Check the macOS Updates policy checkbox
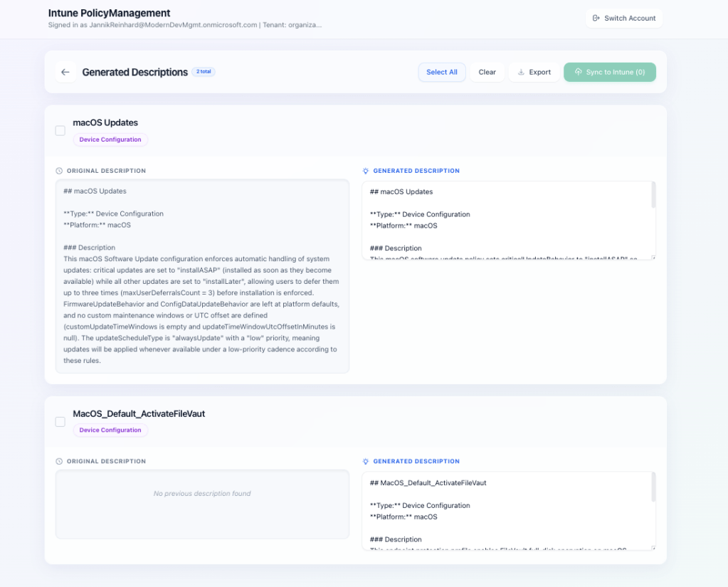Screen dimensions: 728x587 pos(60,131)
